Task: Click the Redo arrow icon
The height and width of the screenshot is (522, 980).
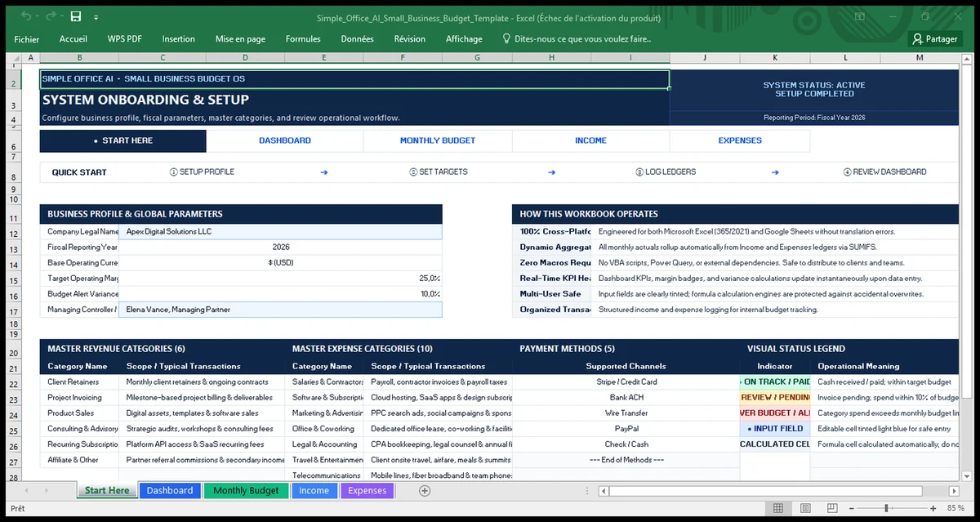Action: pos(51,16)
